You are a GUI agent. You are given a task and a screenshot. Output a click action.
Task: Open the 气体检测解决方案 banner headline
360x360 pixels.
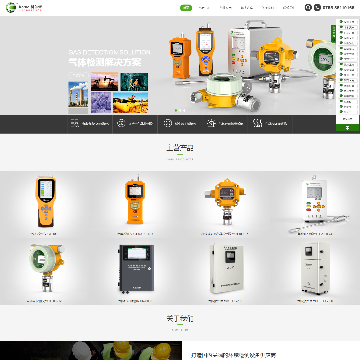click(x=105, y=62)
